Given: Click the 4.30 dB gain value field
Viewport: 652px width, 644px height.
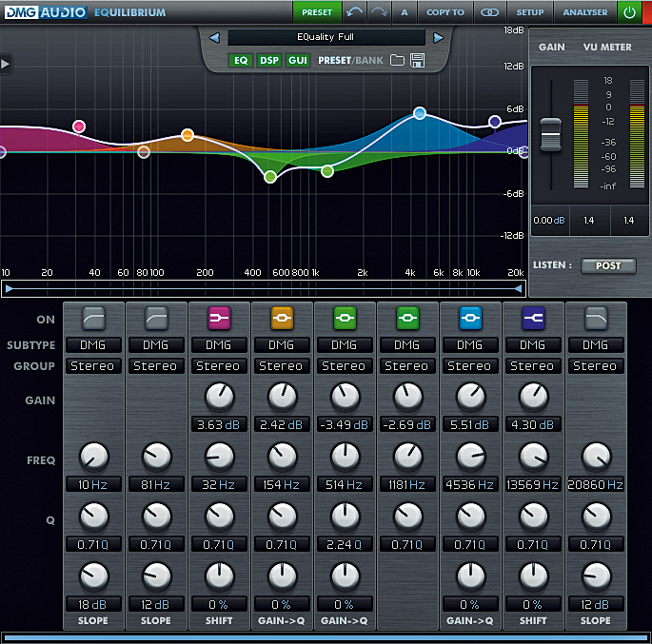Looking at the screenshot, I should click(533, 424).
